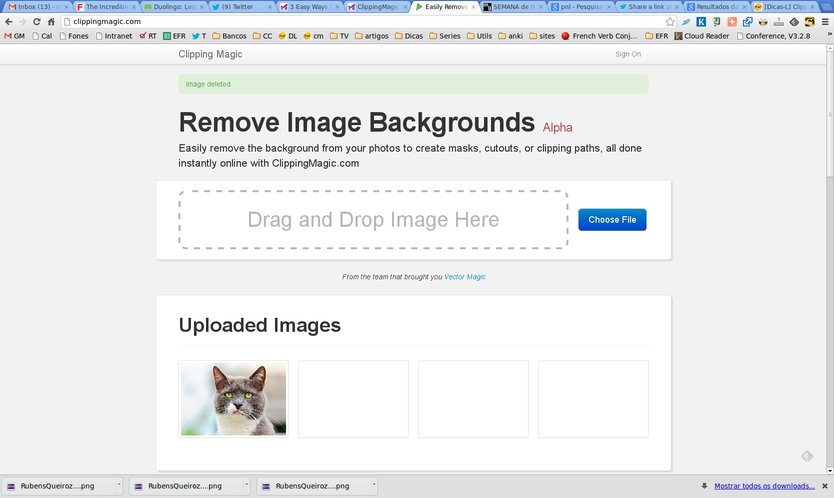The image size is (834, 498).
Task: Click the orange plus extension icon
Action: point(732,22)
